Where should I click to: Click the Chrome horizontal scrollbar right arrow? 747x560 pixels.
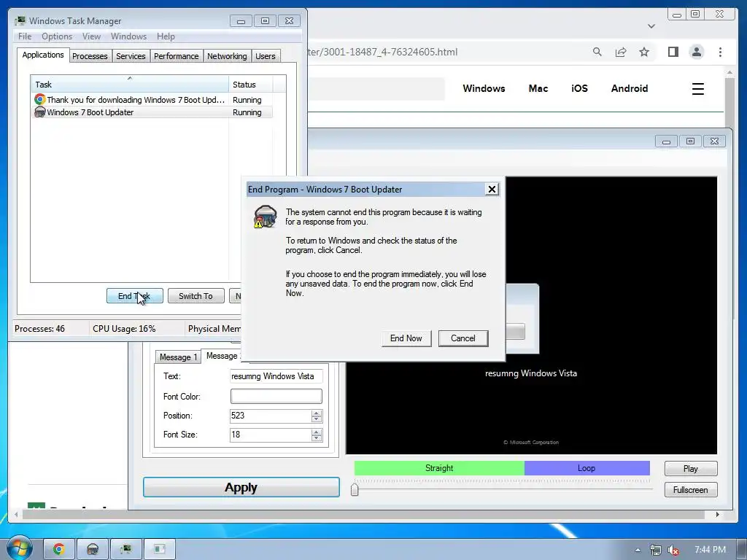(718, 514)
